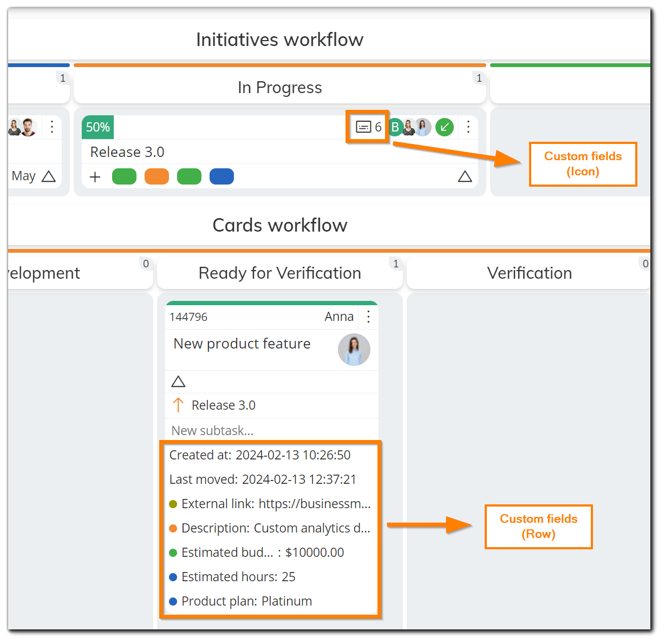Open three-dot menu on Release 3.0 card
This screenshot has width=665, height=644.
[468, 127]
